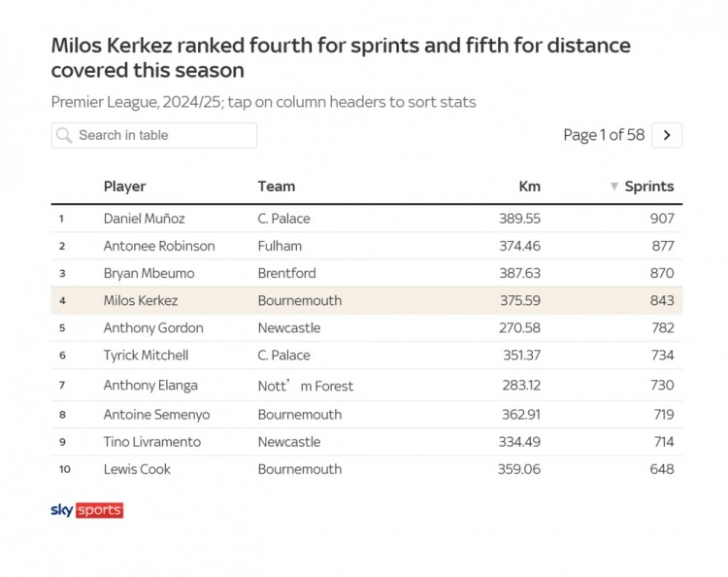Click the search magnifier icon
The image size is (728, 577).
65,135
